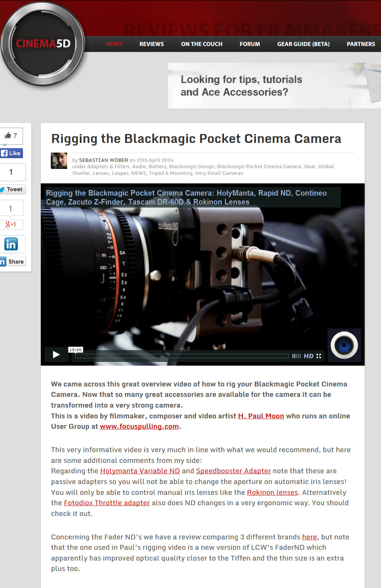Click the blue lens channel icon

(344, 345)
